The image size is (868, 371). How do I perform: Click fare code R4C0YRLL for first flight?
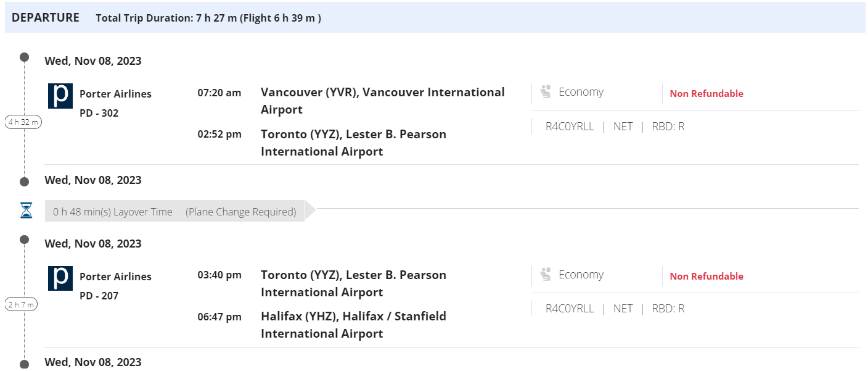pyautogui.click(x=570, y=127)
